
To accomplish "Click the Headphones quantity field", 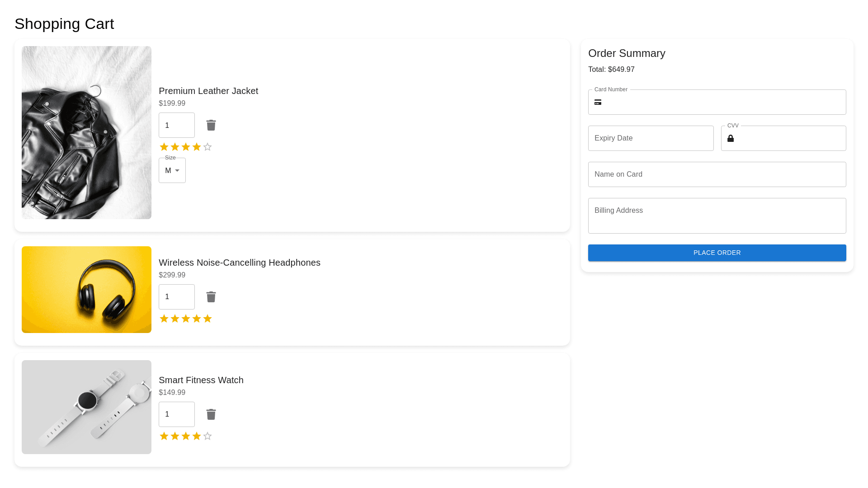I will coord(176,297).
